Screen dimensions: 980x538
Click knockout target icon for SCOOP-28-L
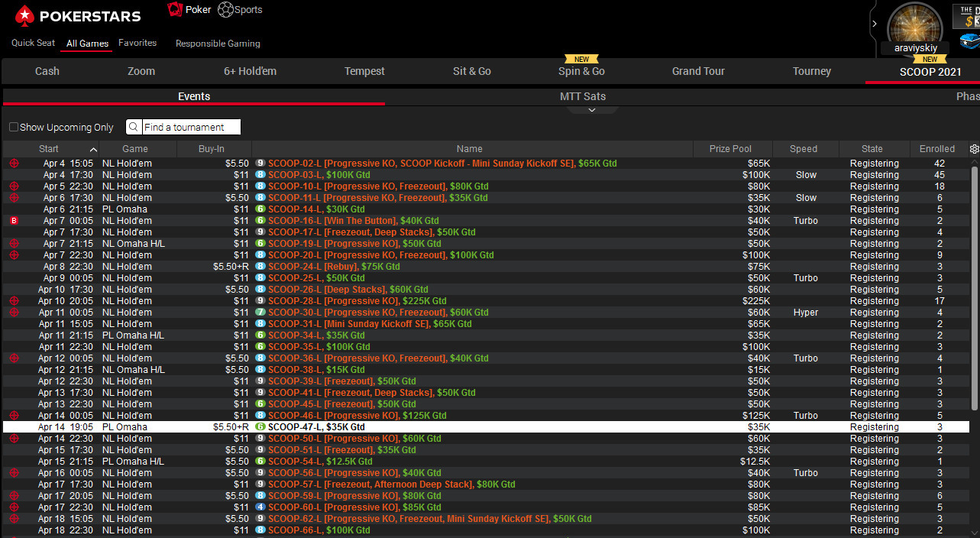14,301
